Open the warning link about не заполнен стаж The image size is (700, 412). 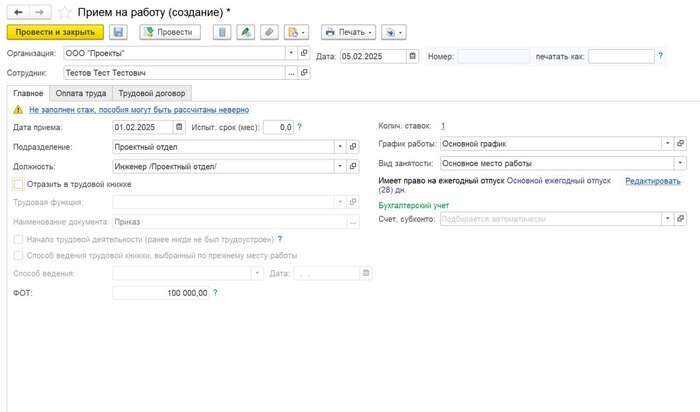point(138,110)
